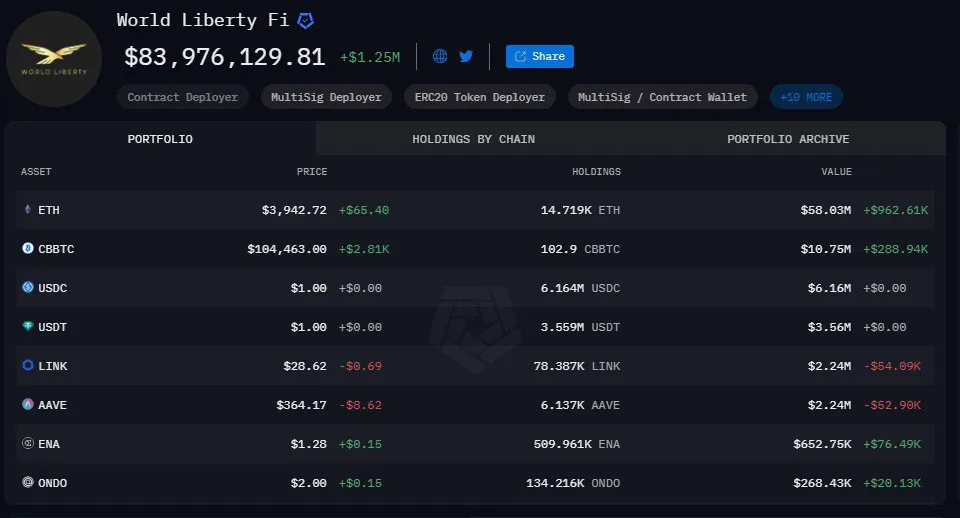Viewport: 960px width, 518px height.
Task: Open the Portfolio Archive tab
Action: pos(788,139)
